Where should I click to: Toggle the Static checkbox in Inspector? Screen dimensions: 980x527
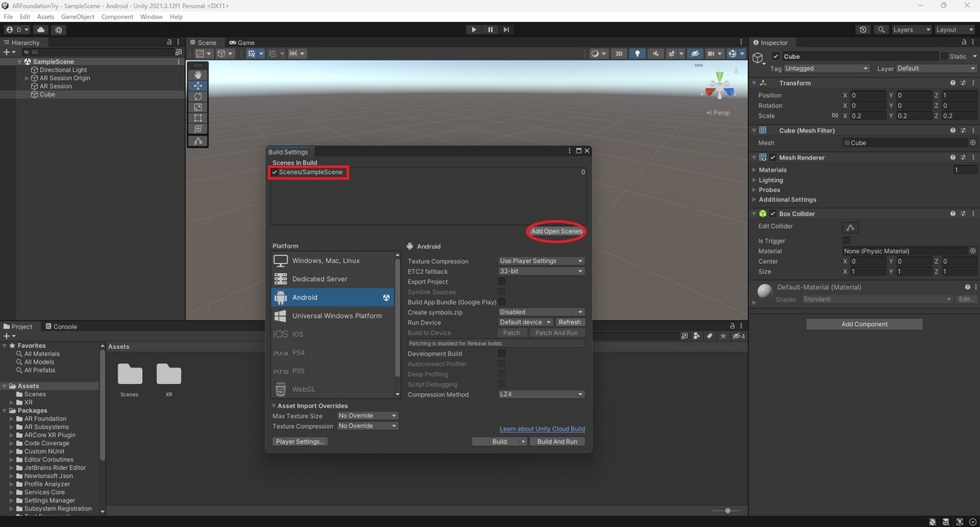pos(944,56)
